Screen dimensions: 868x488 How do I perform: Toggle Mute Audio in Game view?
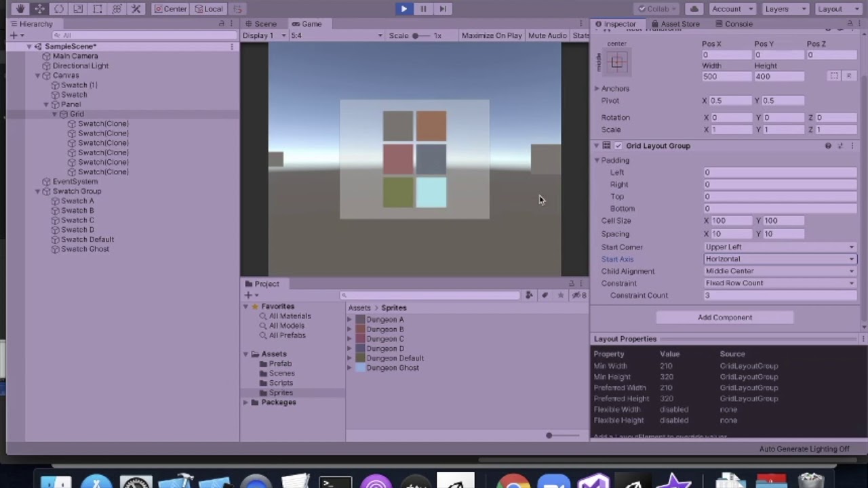click(547, 35)
